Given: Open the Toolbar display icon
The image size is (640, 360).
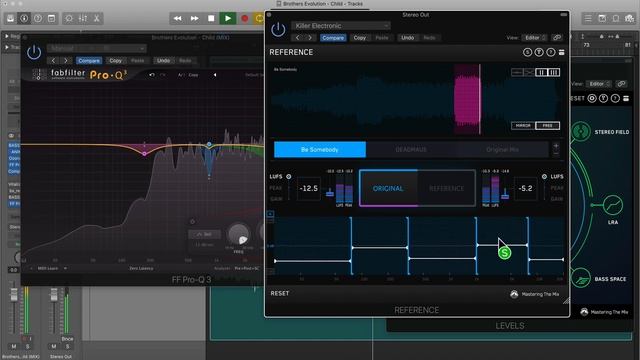Looking at the screenshot, I should (x=51, y=18).
